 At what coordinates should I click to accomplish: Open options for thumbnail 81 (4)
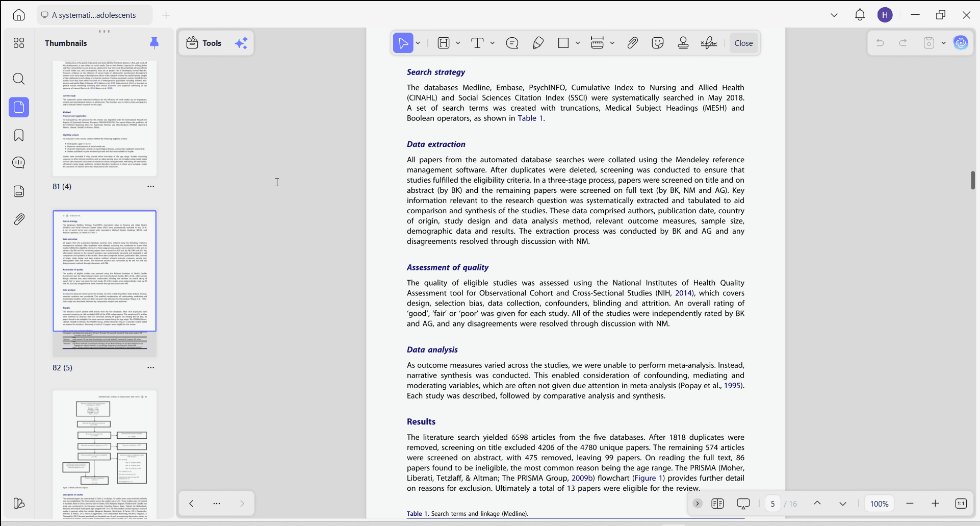pos(151,186)
